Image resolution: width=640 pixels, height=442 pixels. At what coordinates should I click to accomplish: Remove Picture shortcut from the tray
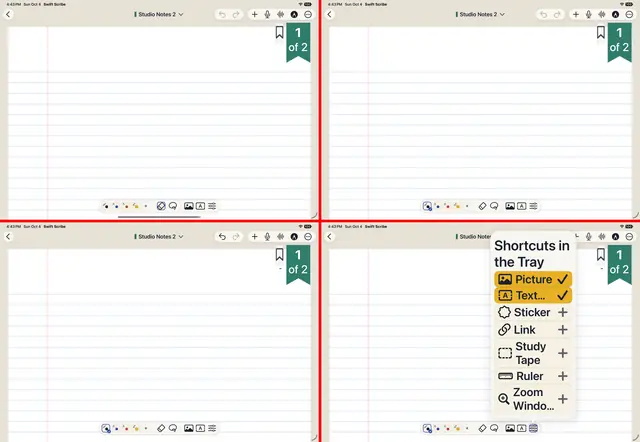coord(533,279)
